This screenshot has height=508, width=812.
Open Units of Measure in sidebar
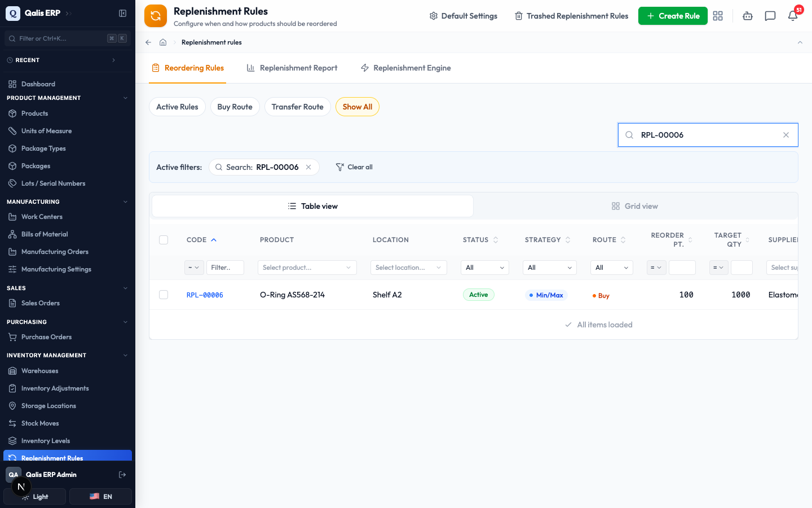click(x=68, y=131)
